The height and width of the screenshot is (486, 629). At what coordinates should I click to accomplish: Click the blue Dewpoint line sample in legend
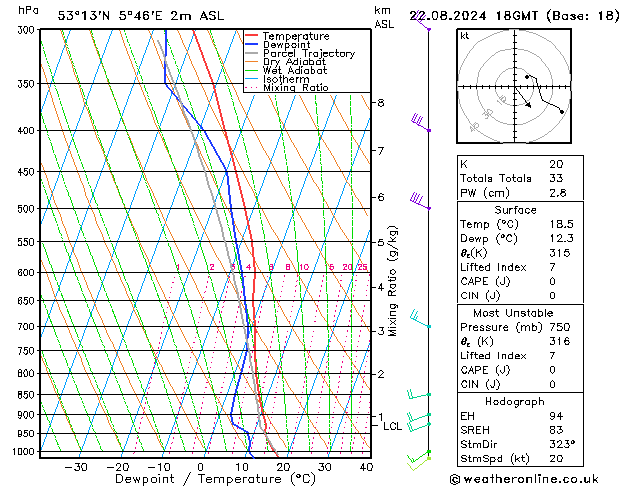click(x=252, y=45)
